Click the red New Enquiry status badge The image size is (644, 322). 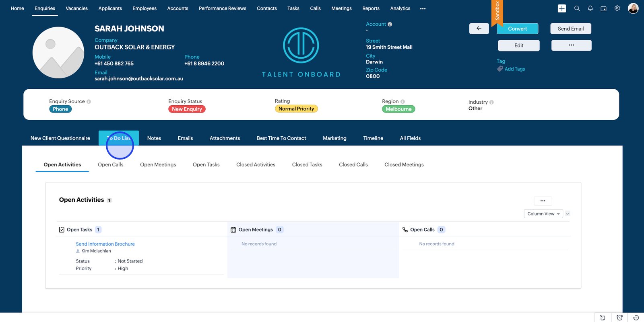(187, 109)
